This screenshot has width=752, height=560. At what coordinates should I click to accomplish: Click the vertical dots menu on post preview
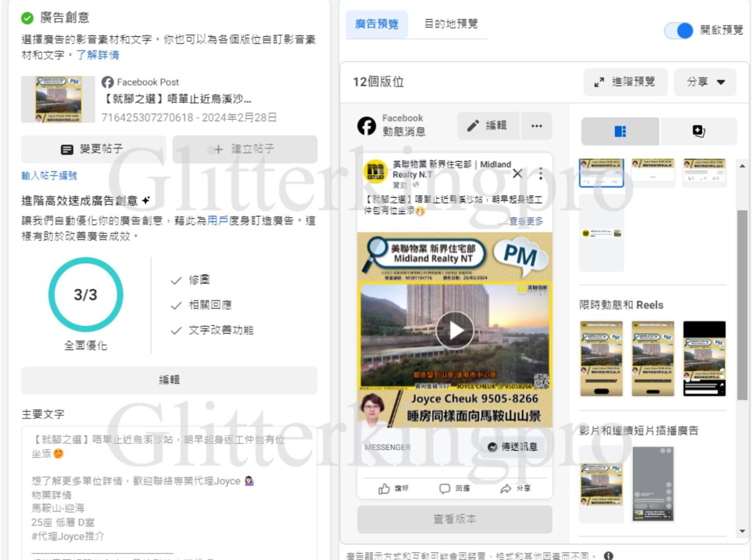pyautogui.click(x=541, y=174)
